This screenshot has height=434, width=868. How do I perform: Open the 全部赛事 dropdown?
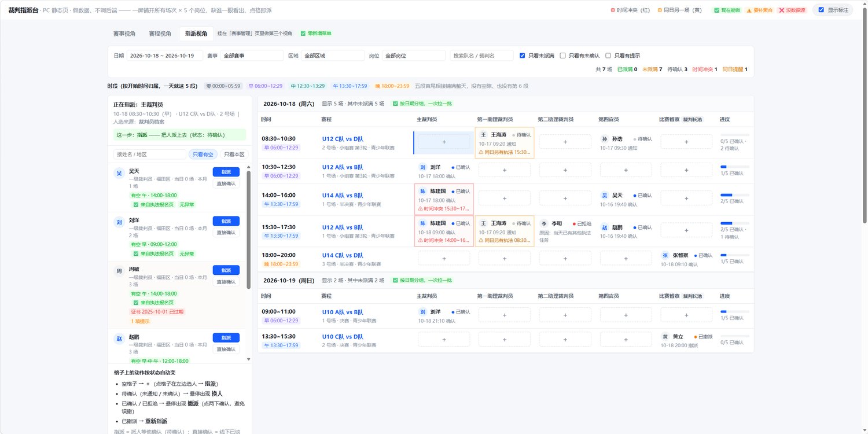pos(252,56)
